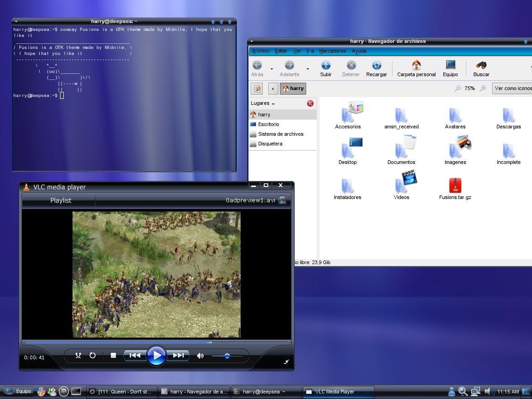
Task: Launch Firefox from the bottom panel
Action: [x=41, y=392]
